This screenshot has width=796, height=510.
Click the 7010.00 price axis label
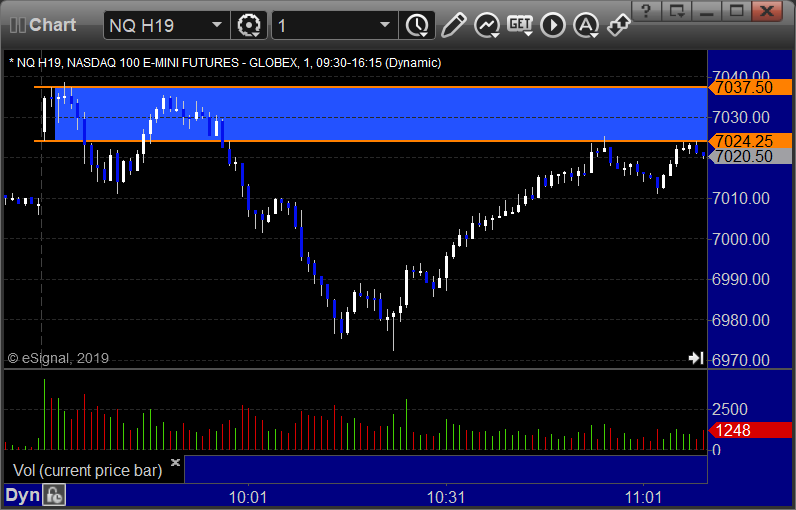(741, 198)
